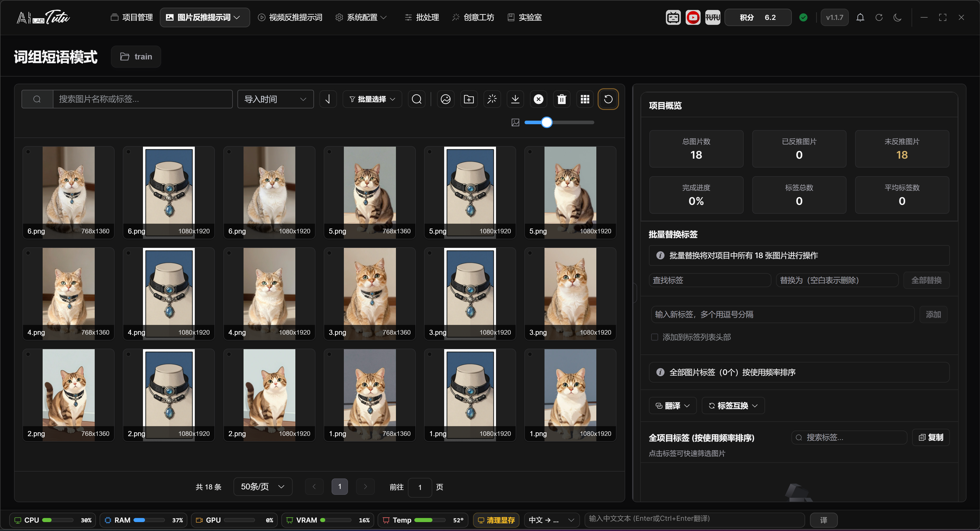Click the download arrow icon
Image resolution: width=980 pixels, height=531 pixels.
coord(515,99)
